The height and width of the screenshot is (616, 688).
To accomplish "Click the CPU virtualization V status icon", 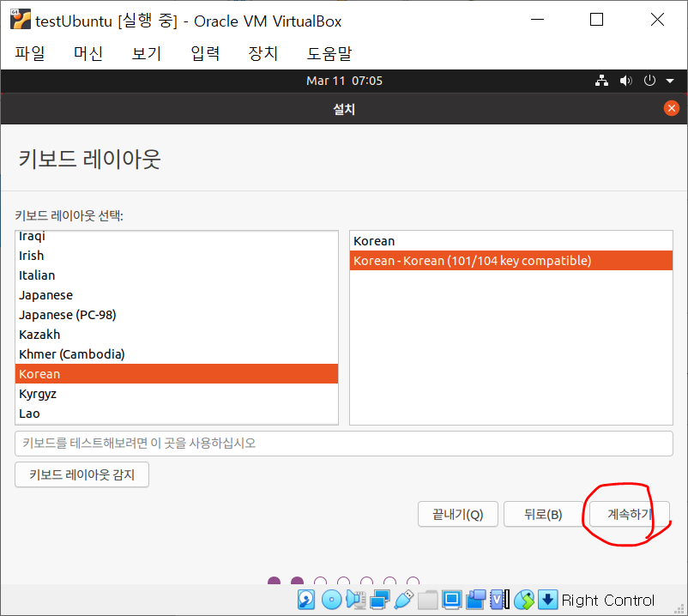I will coord(500,600).
